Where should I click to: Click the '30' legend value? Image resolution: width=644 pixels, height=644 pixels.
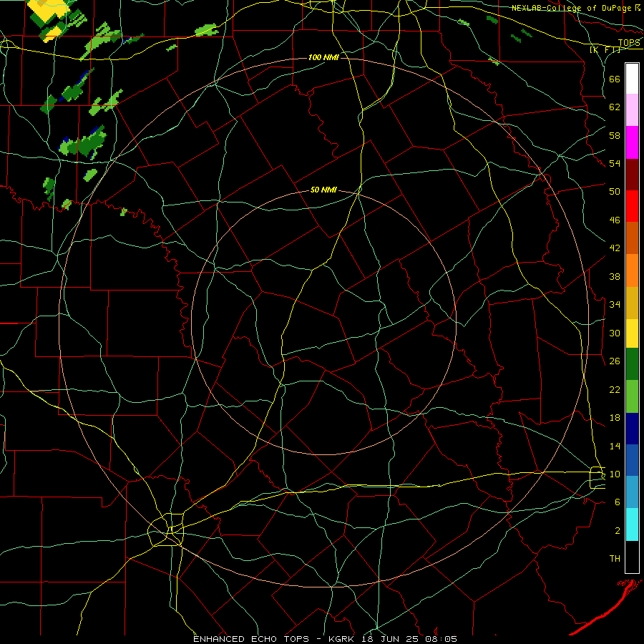pyautogui.click(x=615, y=333)
